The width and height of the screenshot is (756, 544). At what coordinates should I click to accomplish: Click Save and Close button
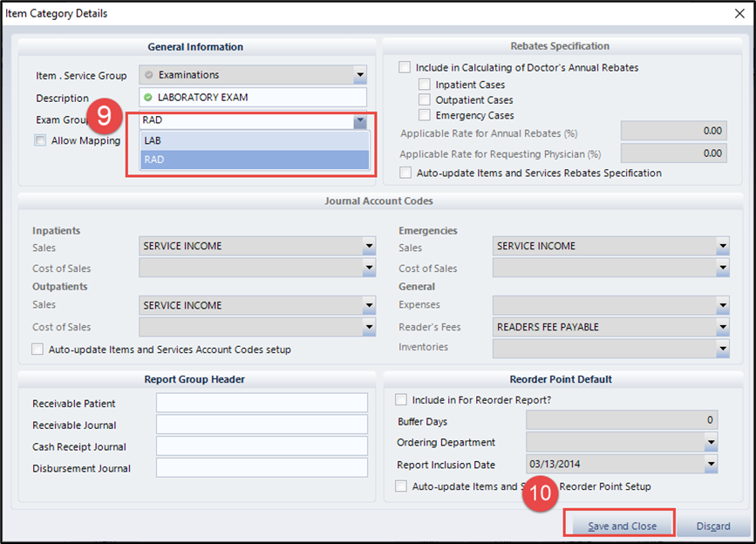(621, 526)
